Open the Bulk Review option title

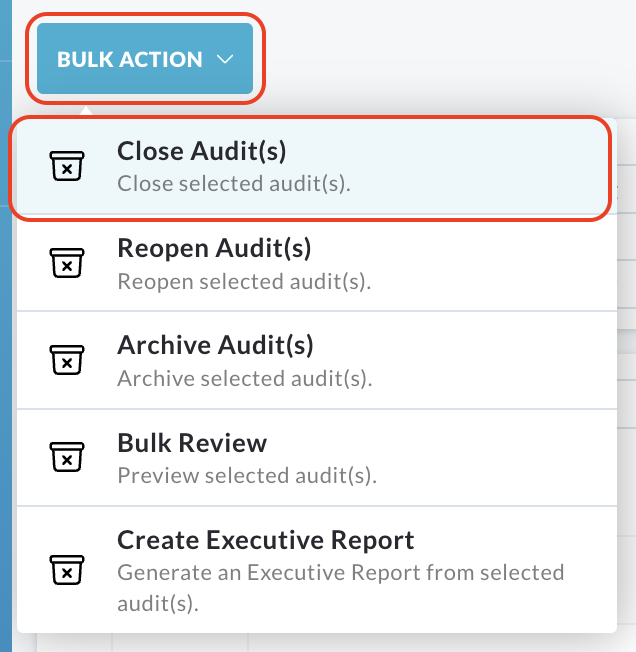(x=192, y=443)
